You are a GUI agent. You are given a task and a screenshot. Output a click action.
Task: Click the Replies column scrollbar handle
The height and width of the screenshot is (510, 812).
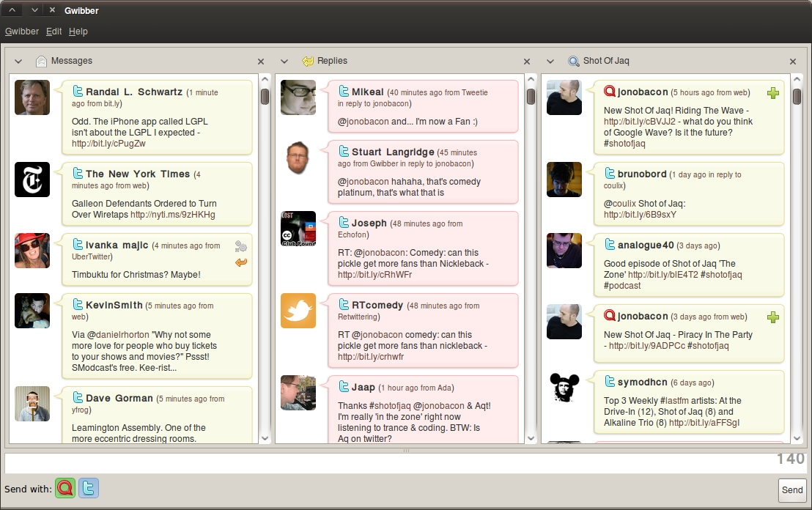531,97
